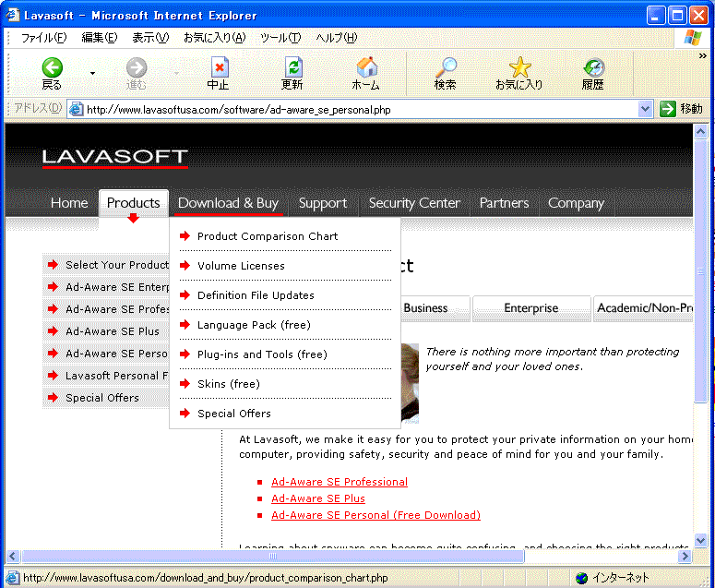Click the Internet zone (インターネット) status icon
The width and height of the screenshot is (715, 588).
582,578
